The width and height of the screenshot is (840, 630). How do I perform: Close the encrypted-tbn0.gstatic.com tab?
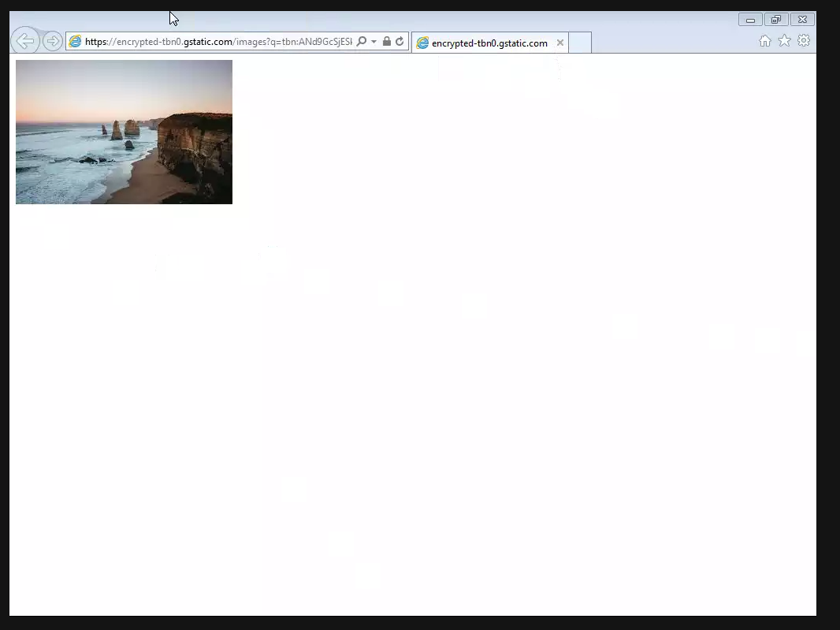click(x=559, y=43)
